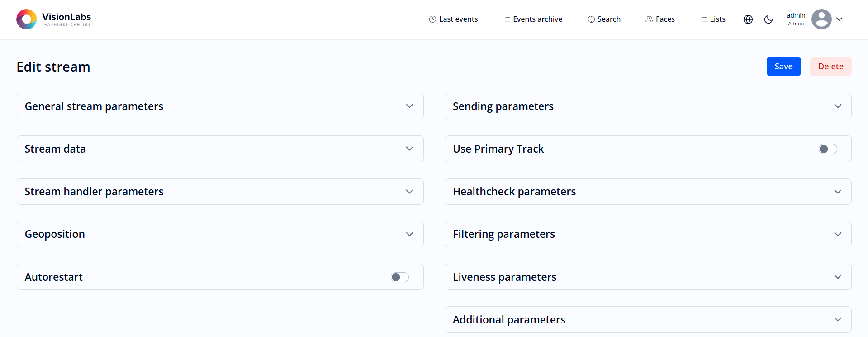Image resolution: width=868 pixels, height=337 pixels.
Task: Click the list icon beside Lists
Action: (x=704, y=19)
